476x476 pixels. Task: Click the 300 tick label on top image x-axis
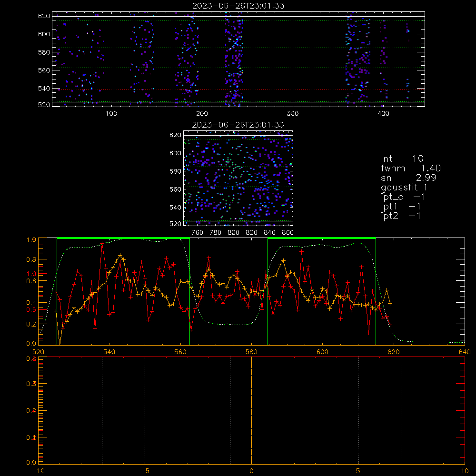[292, 114]
